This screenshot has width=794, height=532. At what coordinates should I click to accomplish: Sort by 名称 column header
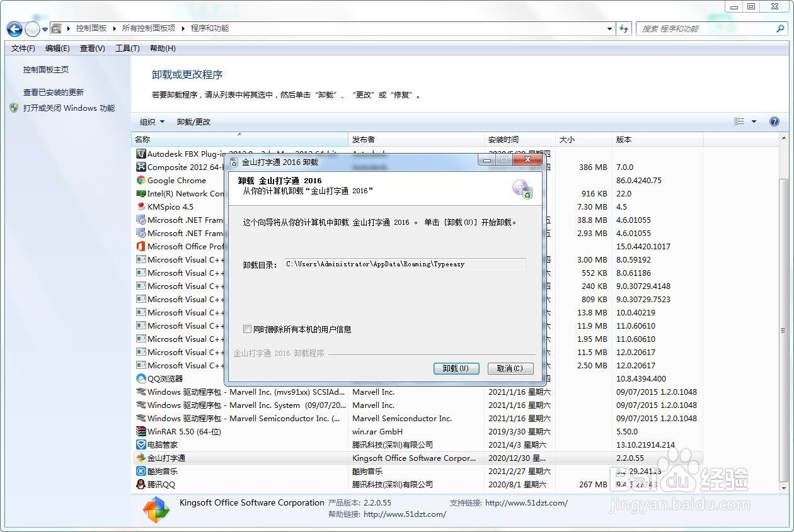[239, 139]
